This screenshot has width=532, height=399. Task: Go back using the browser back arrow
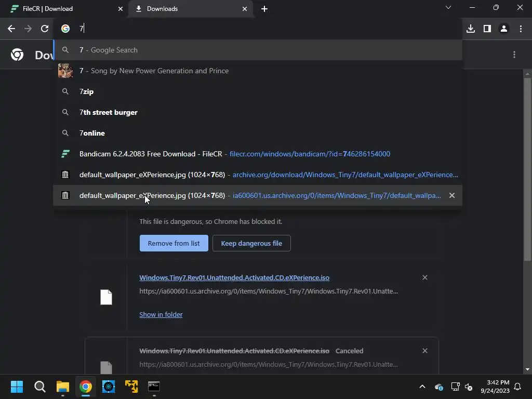coord(11,29)
